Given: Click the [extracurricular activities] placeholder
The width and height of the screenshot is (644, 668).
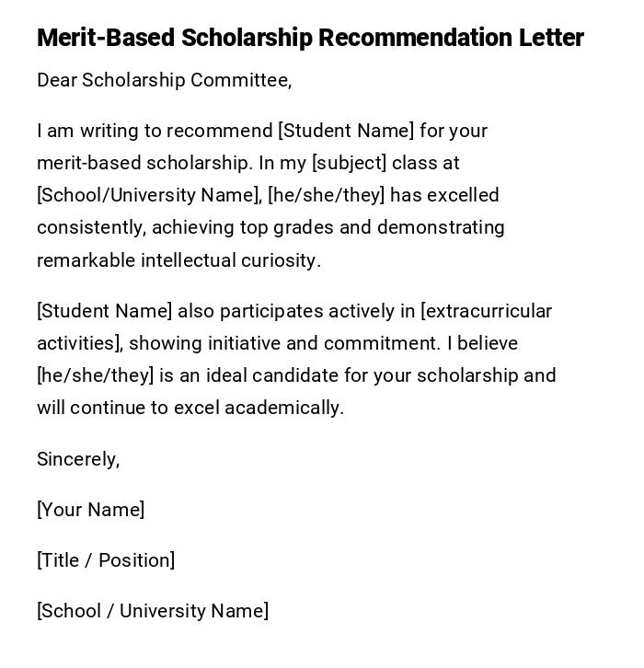Looking at the screenshot, I should tap(486, 311).
